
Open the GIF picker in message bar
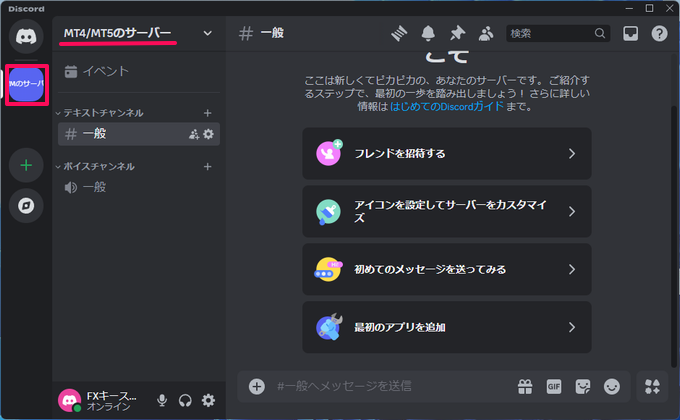tap(554, 386)
